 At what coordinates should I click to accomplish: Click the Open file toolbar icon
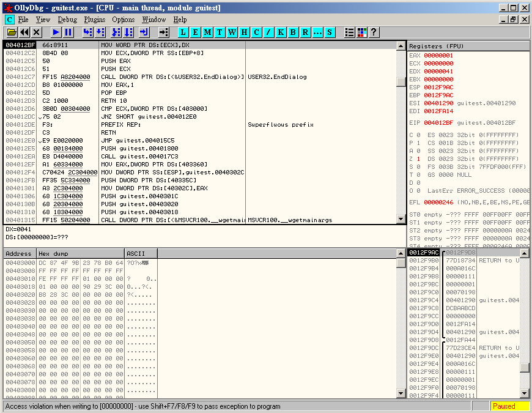pyautogui.click(x=12, y=32)
